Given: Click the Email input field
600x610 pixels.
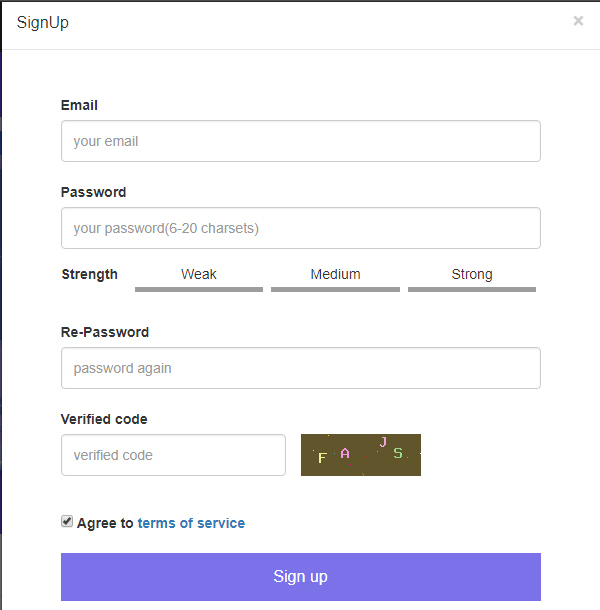Looking at the screenshot, I should (300, 141).
